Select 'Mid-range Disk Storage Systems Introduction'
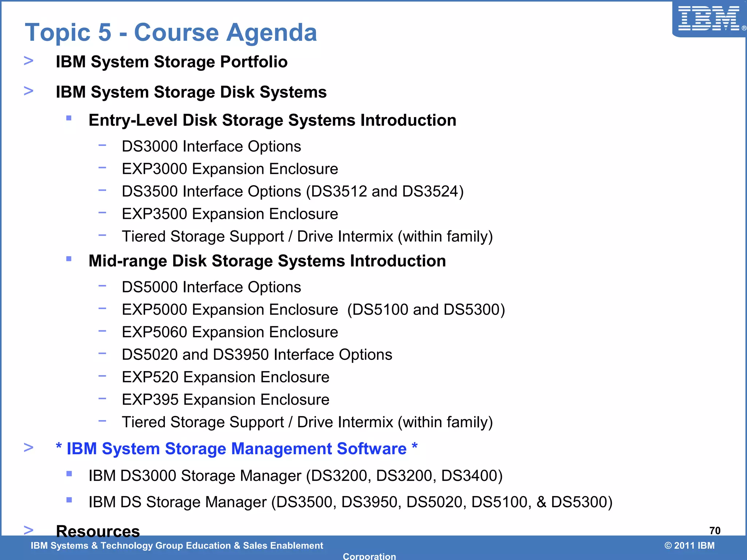 point(267,261)
